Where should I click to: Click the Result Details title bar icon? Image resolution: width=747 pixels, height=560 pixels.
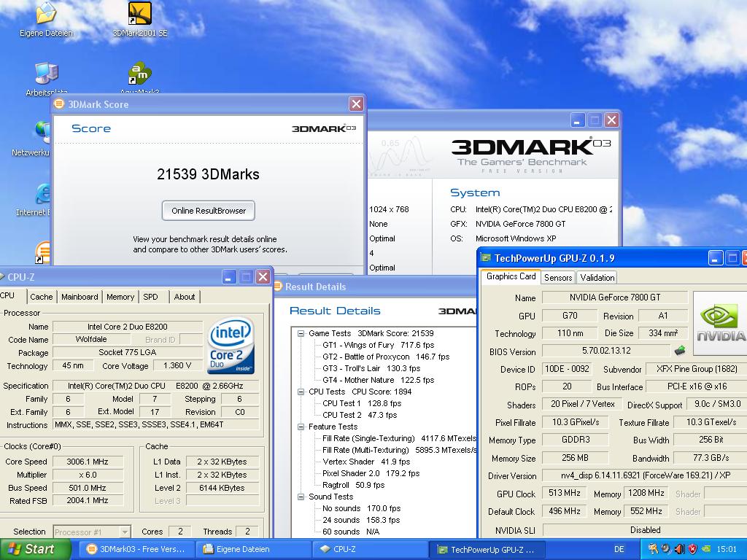coord(279,286)
